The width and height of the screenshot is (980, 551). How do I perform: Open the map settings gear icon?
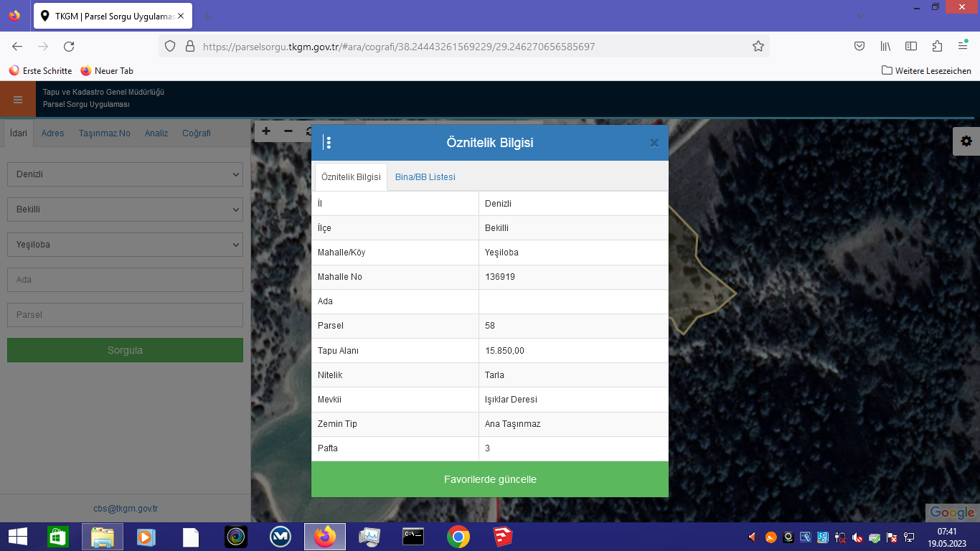click(x=966, y=141)
